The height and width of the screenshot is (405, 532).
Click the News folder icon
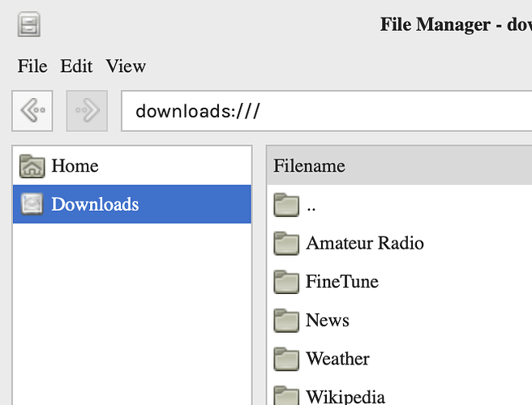click(x=287, y=321)
